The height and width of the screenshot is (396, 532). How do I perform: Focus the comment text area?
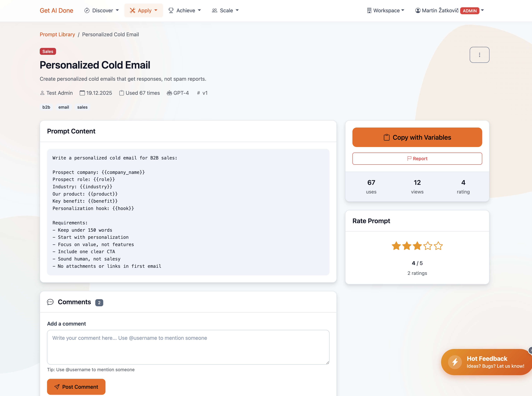[188, 347]
